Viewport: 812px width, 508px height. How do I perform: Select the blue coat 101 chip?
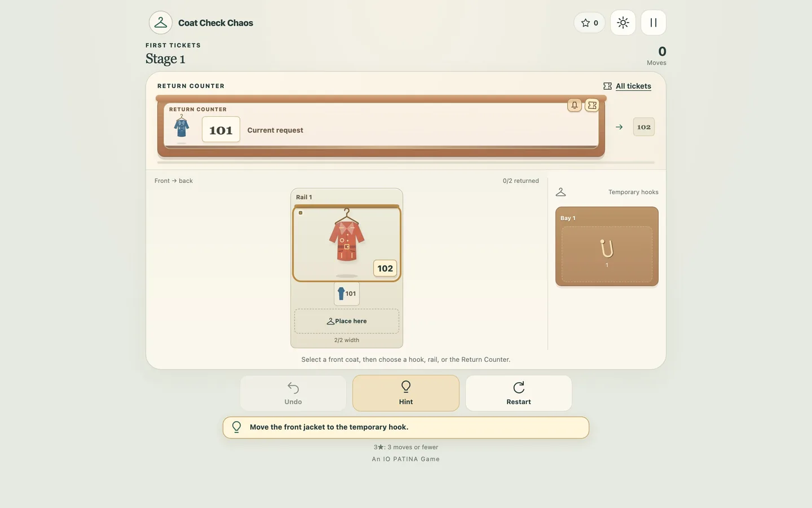click(347, 294)
